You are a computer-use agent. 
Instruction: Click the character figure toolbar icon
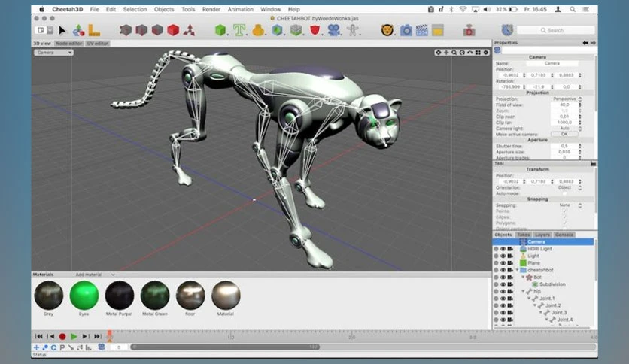353,30
